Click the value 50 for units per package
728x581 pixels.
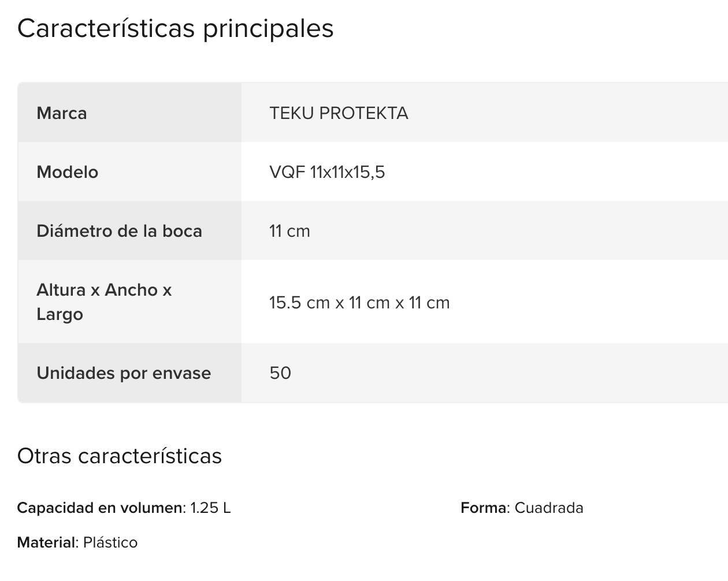click(x=280, y=373)
